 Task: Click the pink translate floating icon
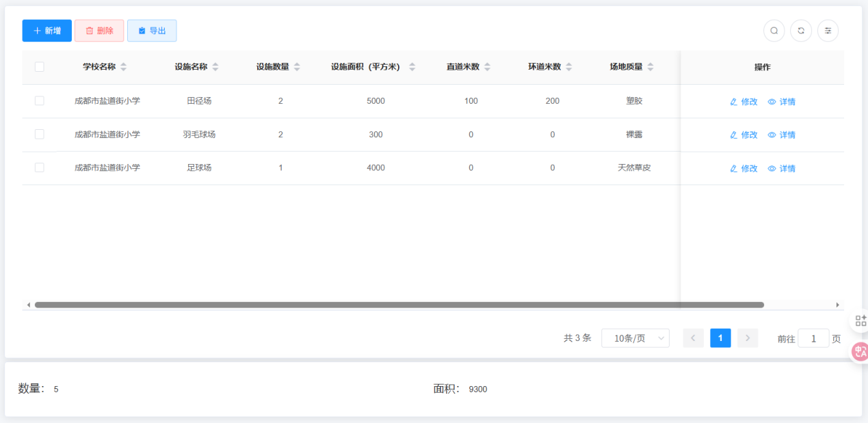click(x=860, y=352)
